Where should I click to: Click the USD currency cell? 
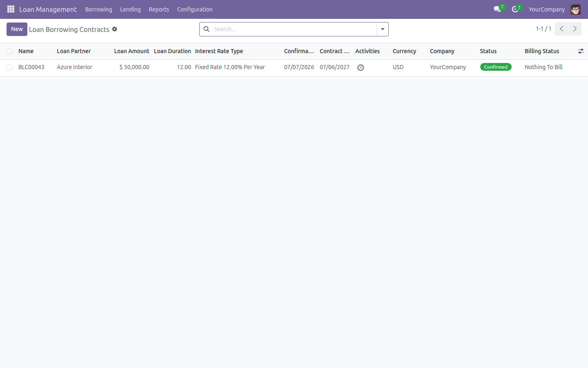tap(398, 67)
